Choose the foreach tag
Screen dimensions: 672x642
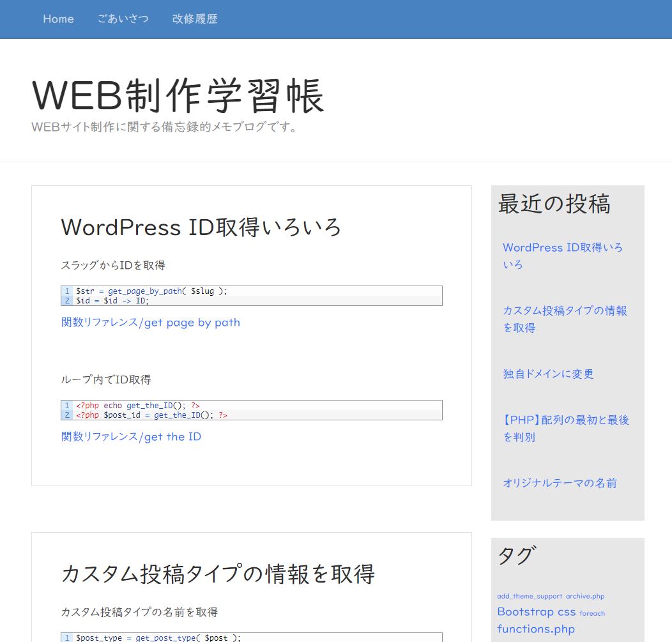click(592, 613)
